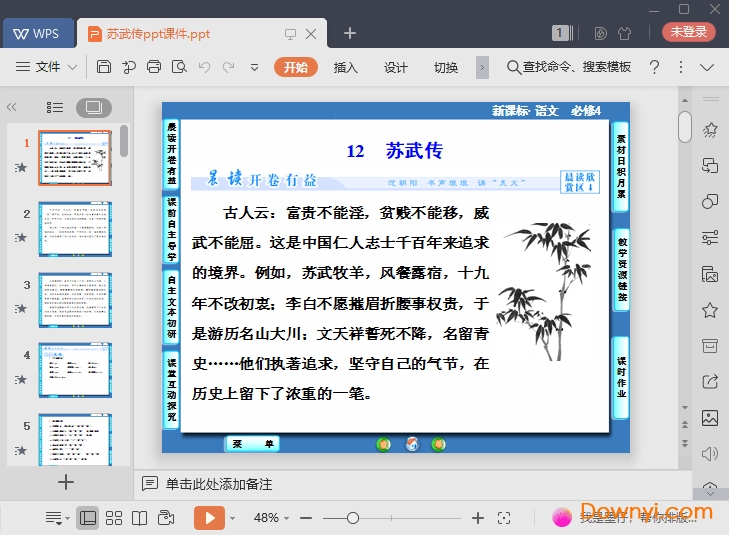Open the Help question mark
The height and width of the screenshot is (535, 729).
click(x=654, y=67)
